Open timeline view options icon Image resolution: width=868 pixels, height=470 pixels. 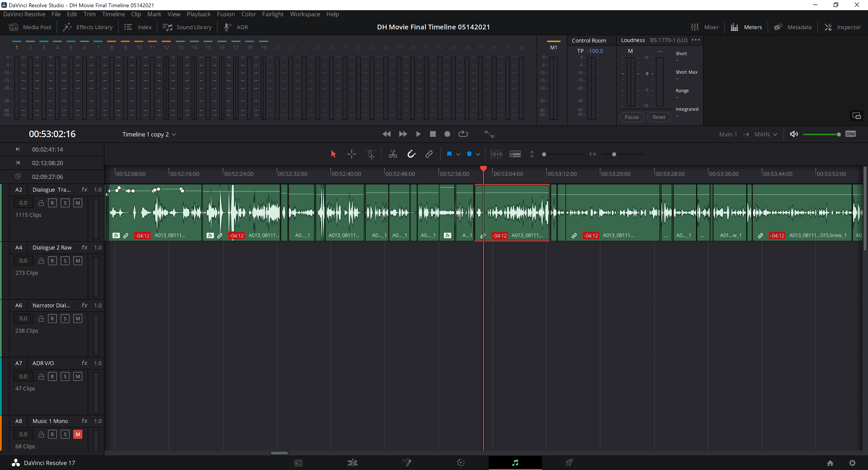(515, 154)
